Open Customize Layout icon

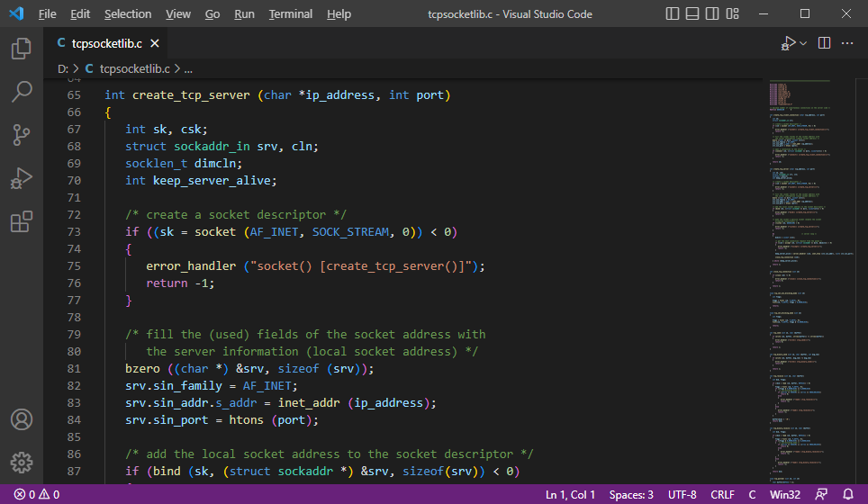pos(732,13)
